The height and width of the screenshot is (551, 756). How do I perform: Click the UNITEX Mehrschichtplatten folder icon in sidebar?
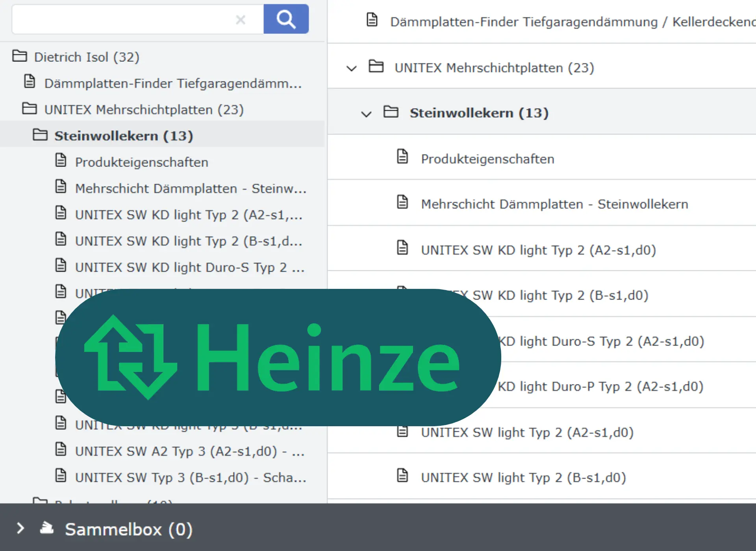tap(30, 109)
